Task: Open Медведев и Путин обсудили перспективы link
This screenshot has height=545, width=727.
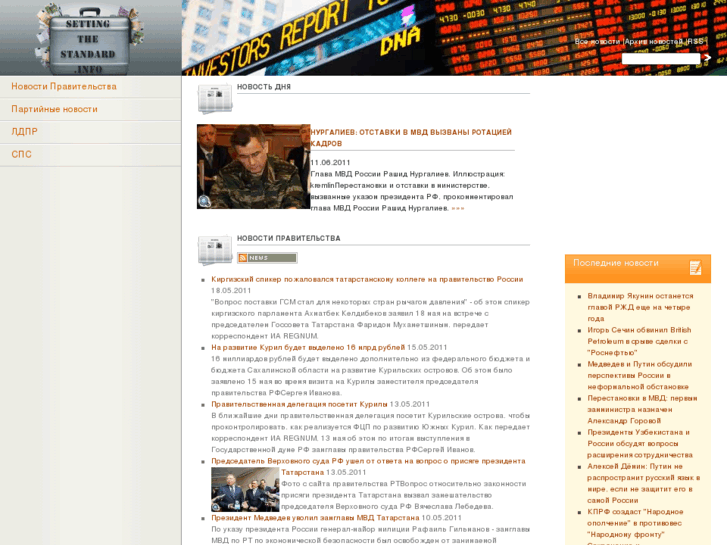Action: coord(639,375)
